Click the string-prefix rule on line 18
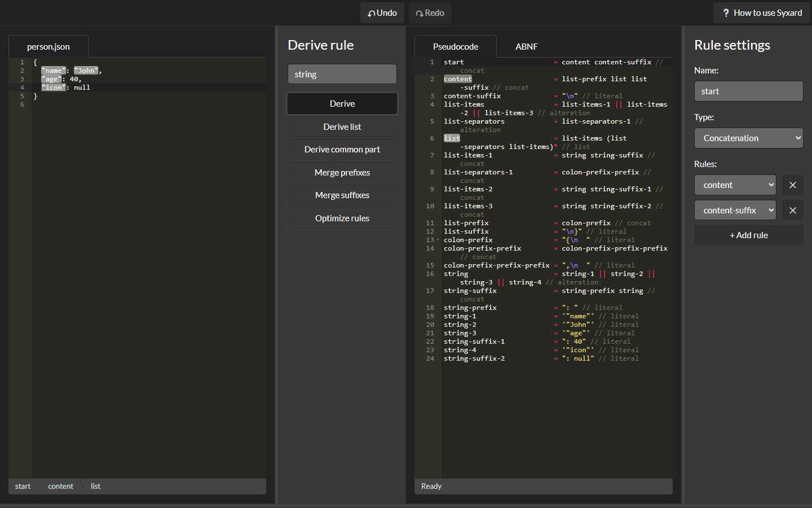Screen dimensions: 812x508 click(x=470, y=308)
